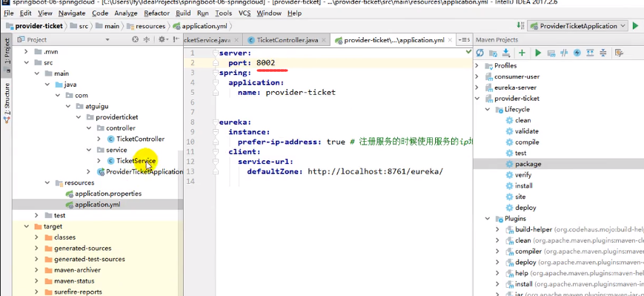Screen dimensions: 644x296
Task: Open Refactor menu
Action: [x=156, y=13]
